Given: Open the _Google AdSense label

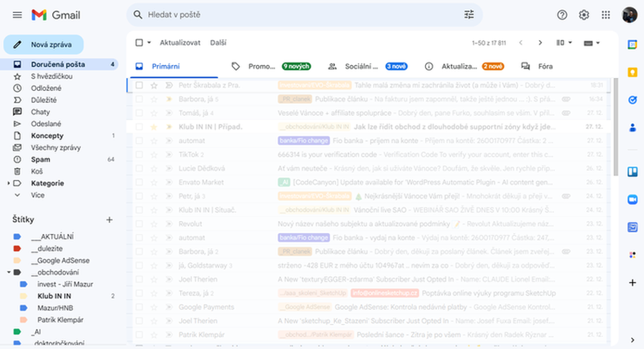Looking at the screenshot, I should click(x=59, y=260).
